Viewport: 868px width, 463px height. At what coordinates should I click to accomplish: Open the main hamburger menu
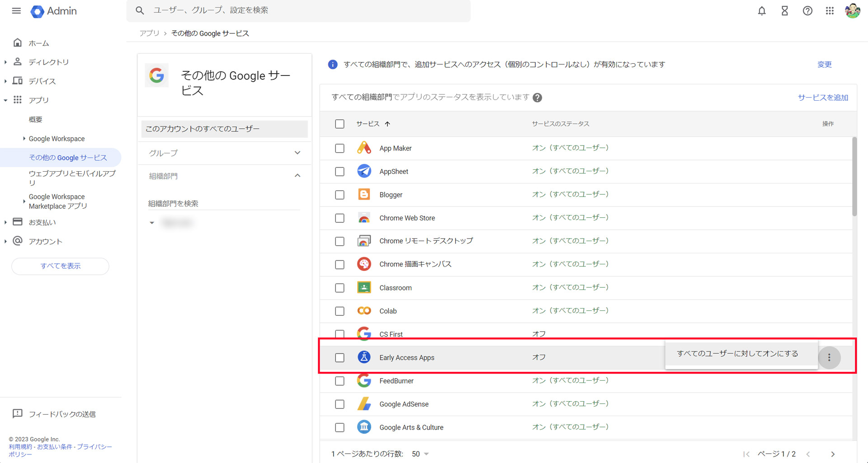point(16,11)
